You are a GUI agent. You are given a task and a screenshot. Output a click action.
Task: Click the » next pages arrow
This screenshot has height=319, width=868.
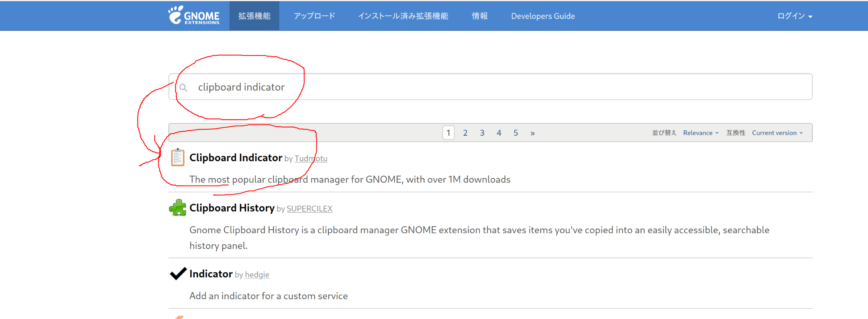532,133
